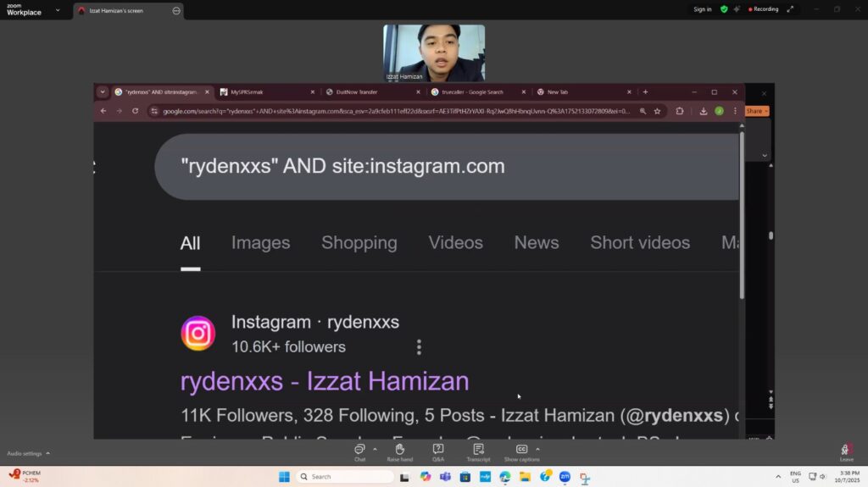The width and height of the screenshot is (868, 487).
Task: Click the green encryption shield icon
Action: 724,9
